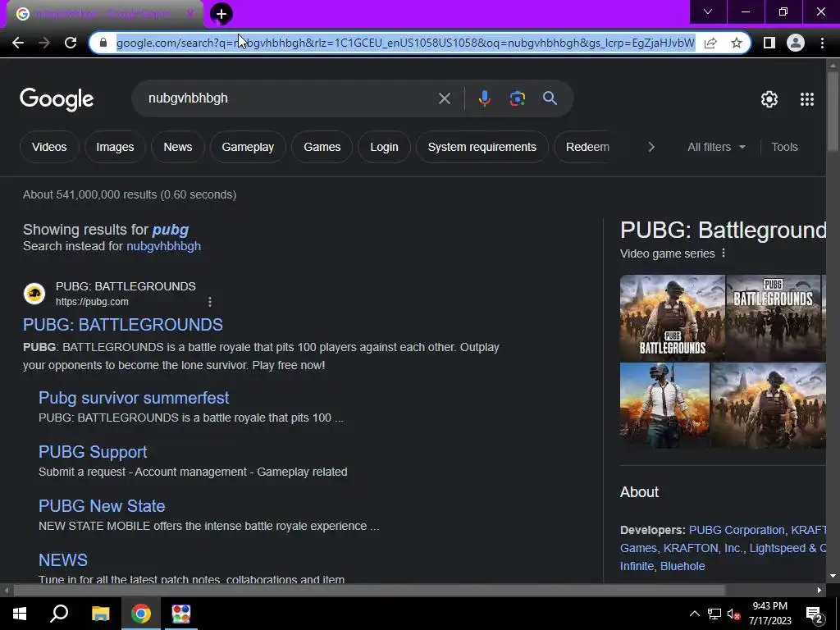Select the Login filter chip
Screen dimensions: 840x630
click(x=384, y=147)
